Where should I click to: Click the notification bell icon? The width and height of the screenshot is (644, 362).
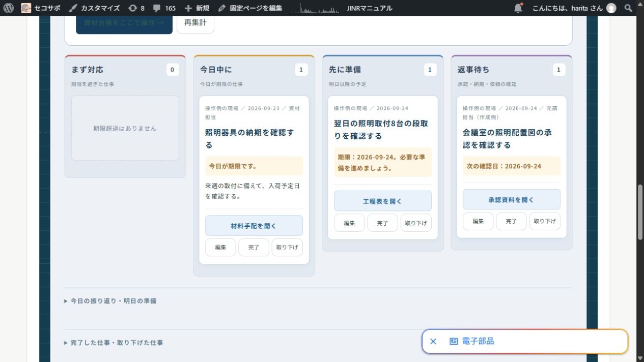coord(518,8)
